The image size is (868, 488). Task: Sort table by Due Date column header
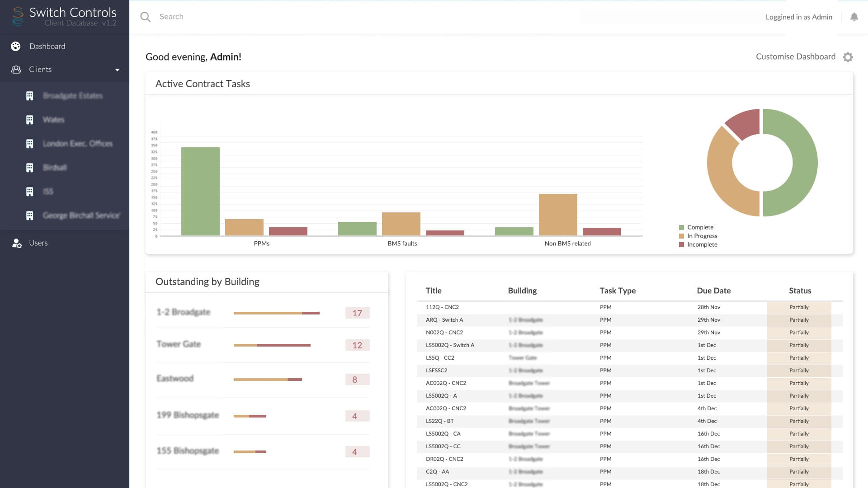[x=713, y=291]
